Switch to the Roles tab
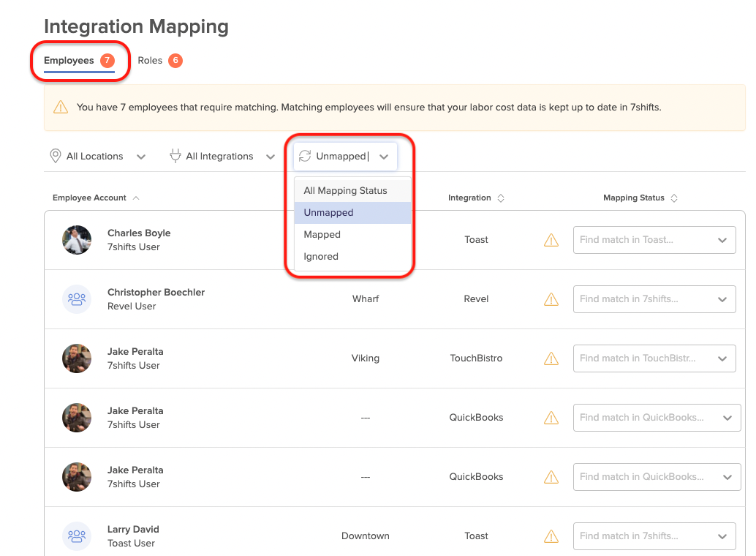The image size is (756, 556). [150, 61]
